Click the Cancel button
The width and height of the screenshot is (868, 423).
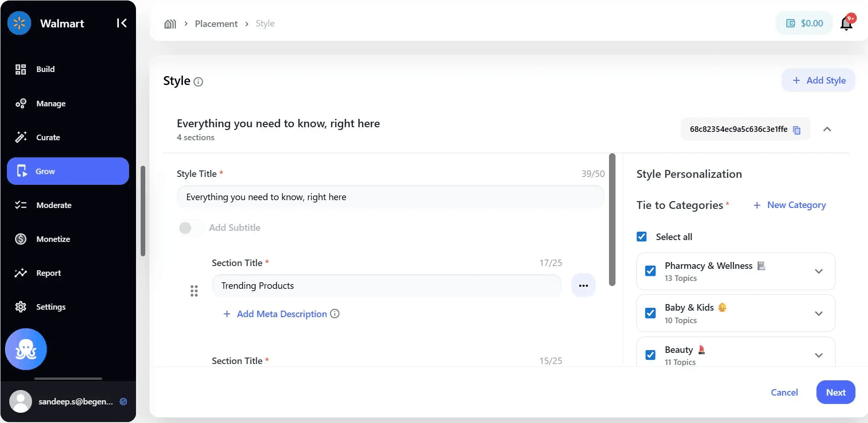[x=784, y=392]
